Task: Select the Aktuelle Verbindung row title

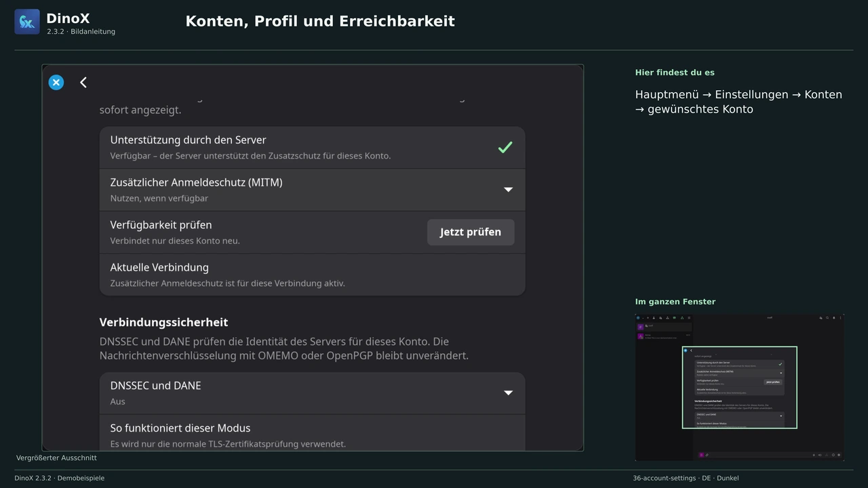Action: tap(159, 268)
